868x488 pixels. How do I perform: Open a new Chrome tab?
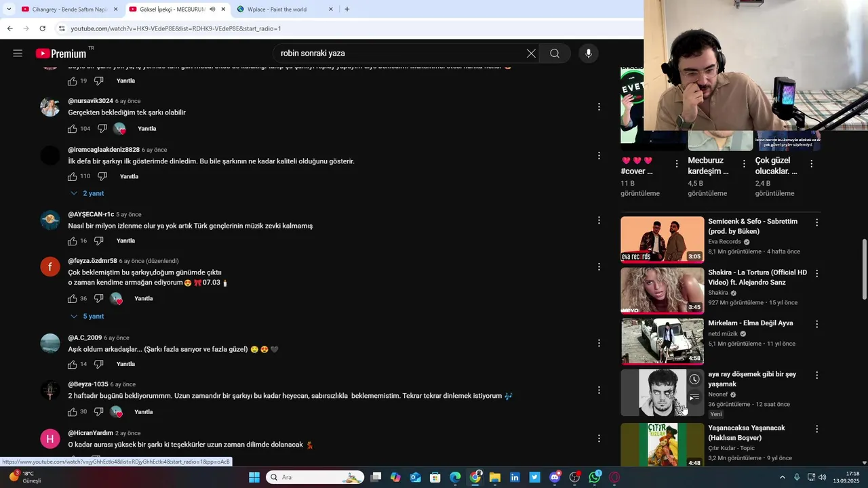[347, 9]
